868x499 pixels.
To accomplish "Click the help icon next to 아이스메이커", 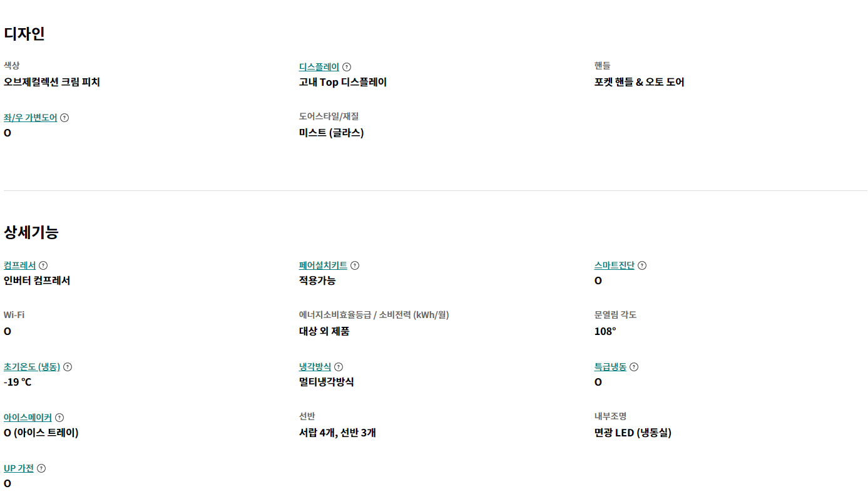I will (59, 418).
